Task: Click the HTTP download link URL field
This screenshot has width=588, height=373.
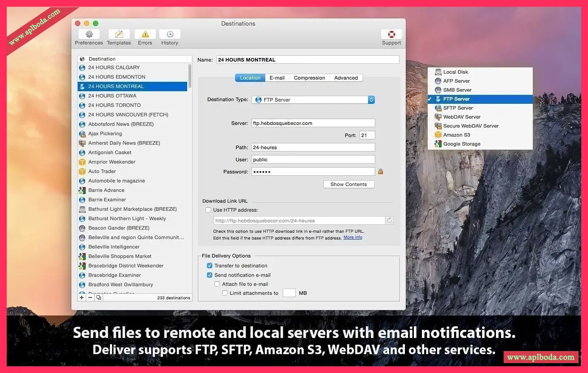Action: point(299,221)
